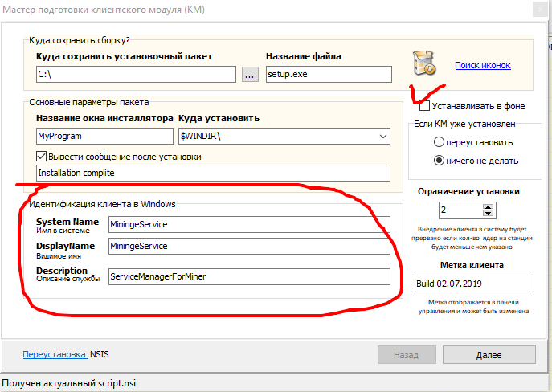
Task: Click the save path field containing C:\
Action: [x=136, y=74]
